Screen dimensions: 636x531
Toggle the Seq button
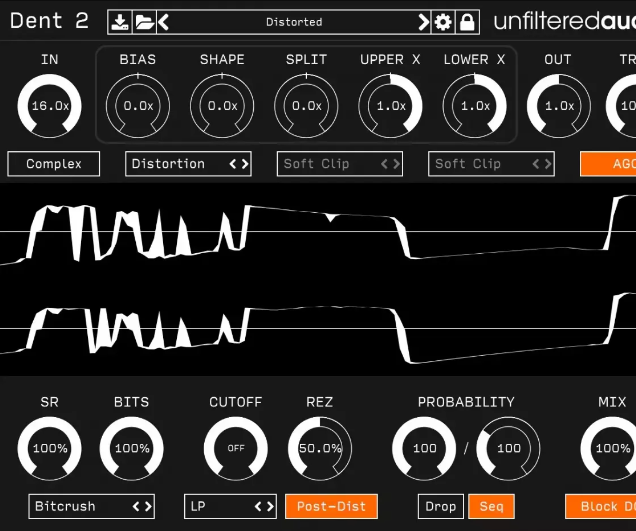(x=491, y=506)
